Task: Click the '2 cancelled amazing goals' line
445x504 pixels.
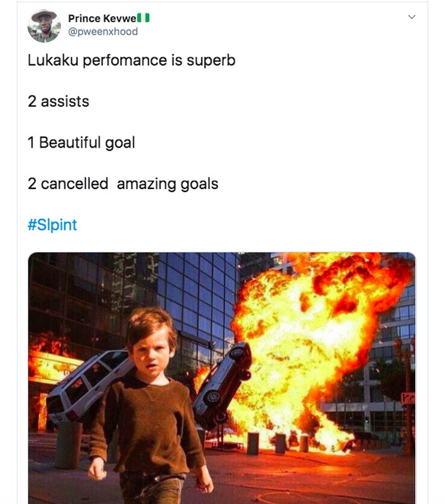Action: (123, 184)
